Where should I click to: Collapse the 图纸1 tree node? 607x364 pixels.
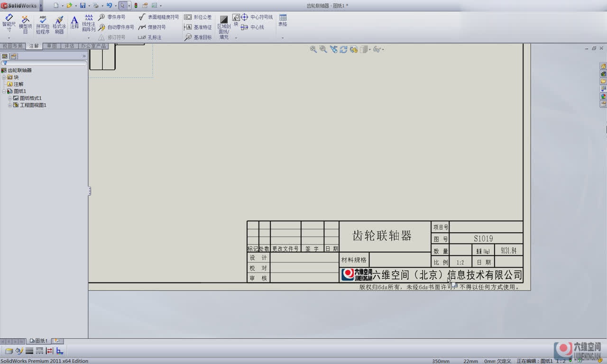(x=4, y=91)
